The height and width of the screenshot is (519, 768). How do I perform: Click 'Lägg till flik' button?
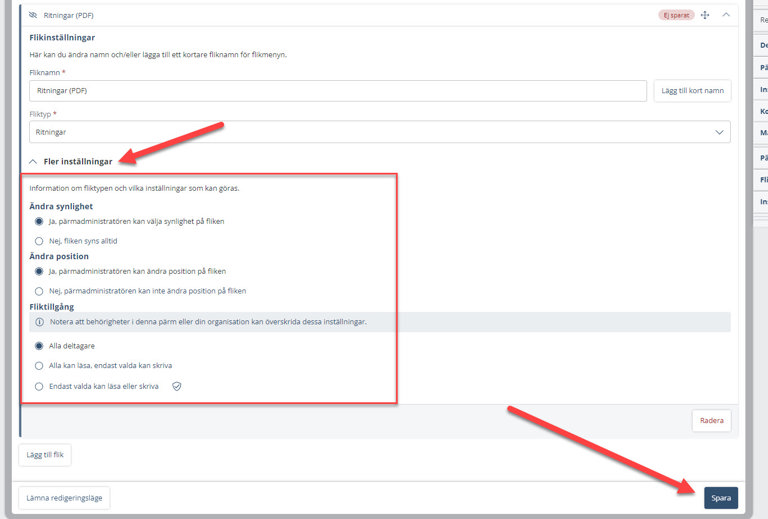tap(45, 455)
